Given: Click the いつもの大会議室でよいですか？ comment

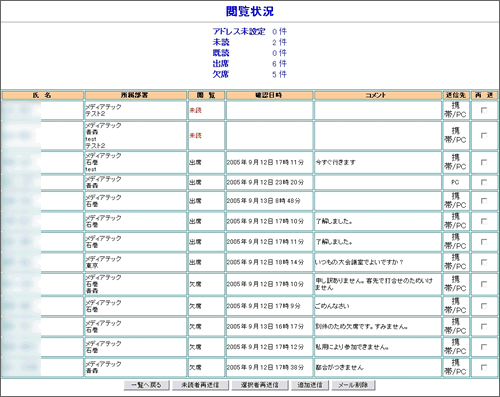Looking at the screenshot, I should click(x=359, y=262).
